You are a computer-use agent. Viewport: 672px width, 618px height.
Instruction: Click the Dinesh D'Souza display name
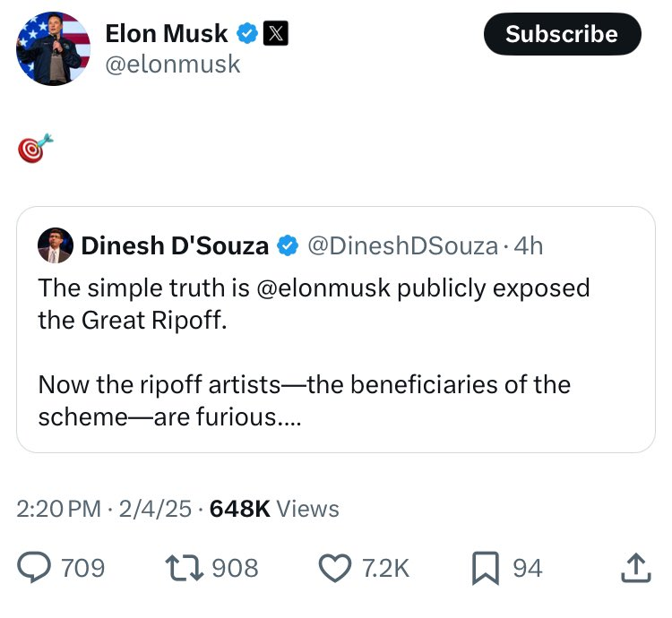[x=175, y=245]
